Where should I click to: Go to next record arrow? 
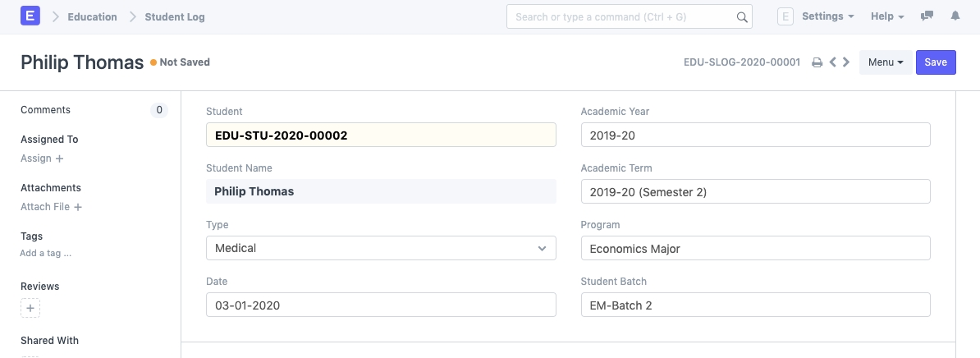pos(846,62)
